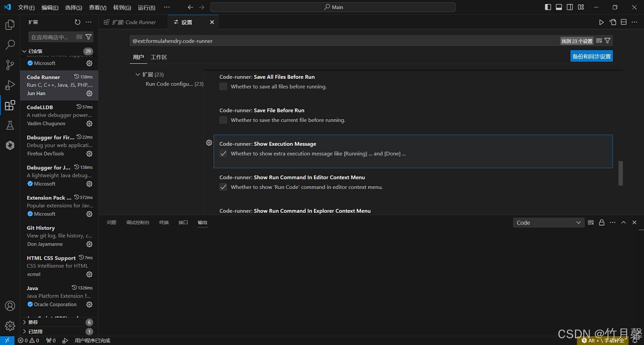This screenshot has width=644, height=345.
Task: Click settings list scrollbar thumb
Action: [621, 173]
